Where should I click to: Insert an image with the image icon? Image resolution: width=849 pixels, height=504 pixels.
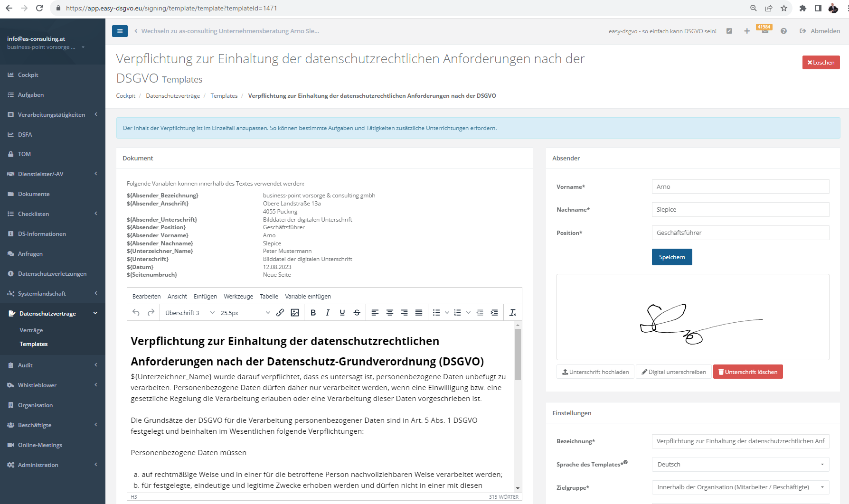tap(295, 312)
